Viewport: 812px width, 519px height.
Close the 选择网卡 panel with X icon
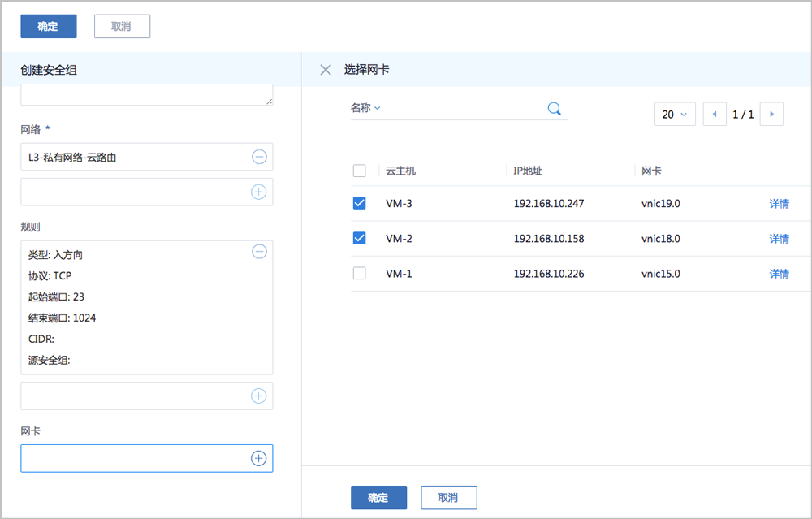pos(326,70)
